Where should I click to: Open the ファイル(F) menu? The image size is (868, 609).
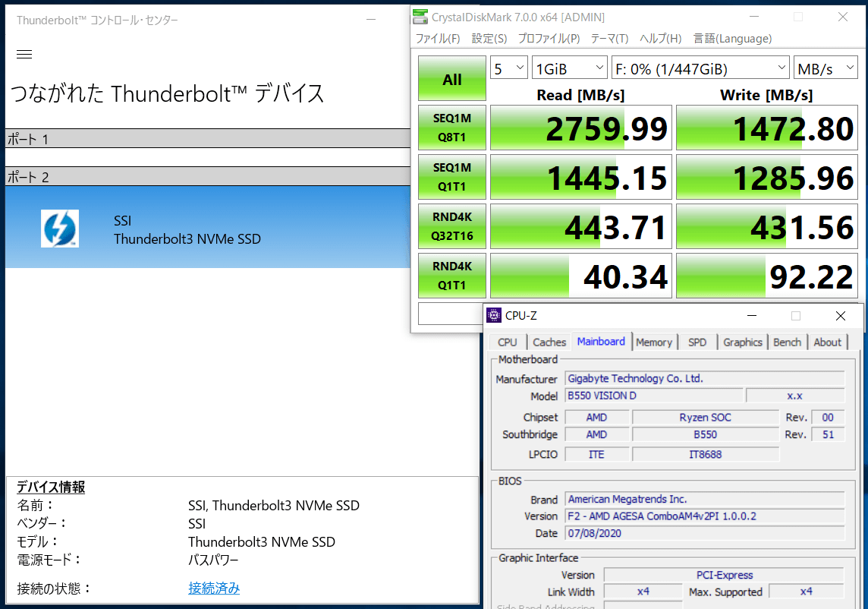pos(438,39)
